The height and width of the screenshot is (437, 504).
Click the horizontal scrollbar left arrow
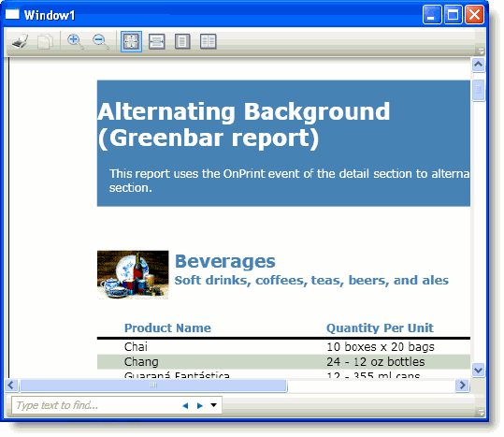click(x=11, y=385)
